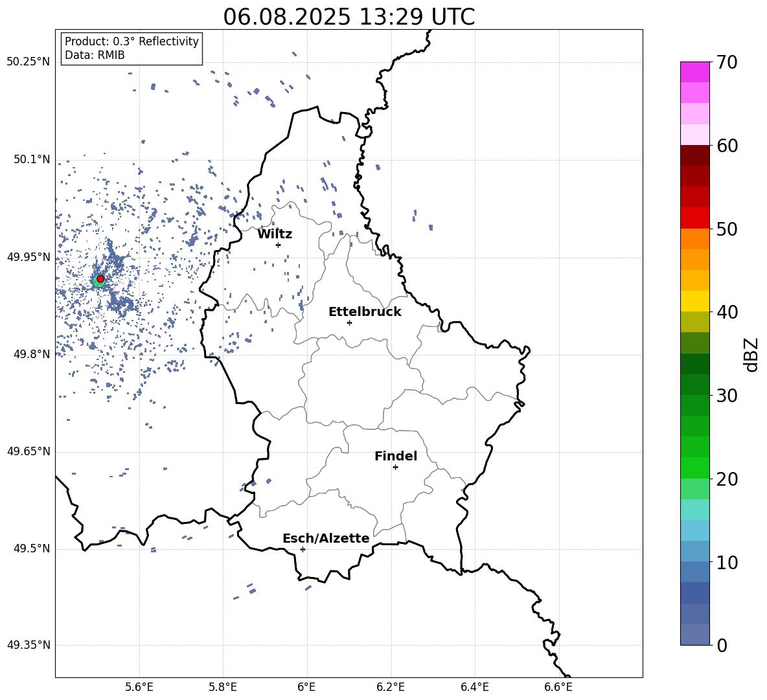767x700 pixels.
Task: Click the 49.95°N latitude label
Action: [29, 257]
